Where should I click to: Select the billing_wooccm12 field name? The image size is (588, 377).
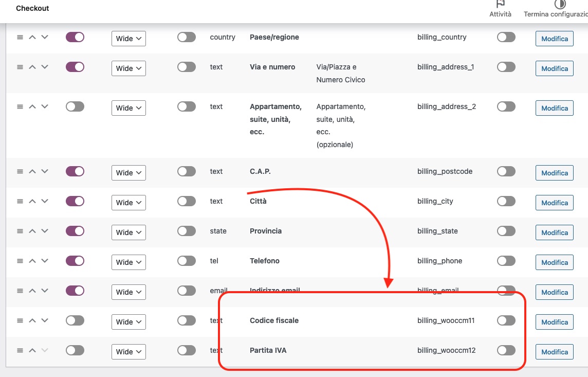(x=446, y=350)
